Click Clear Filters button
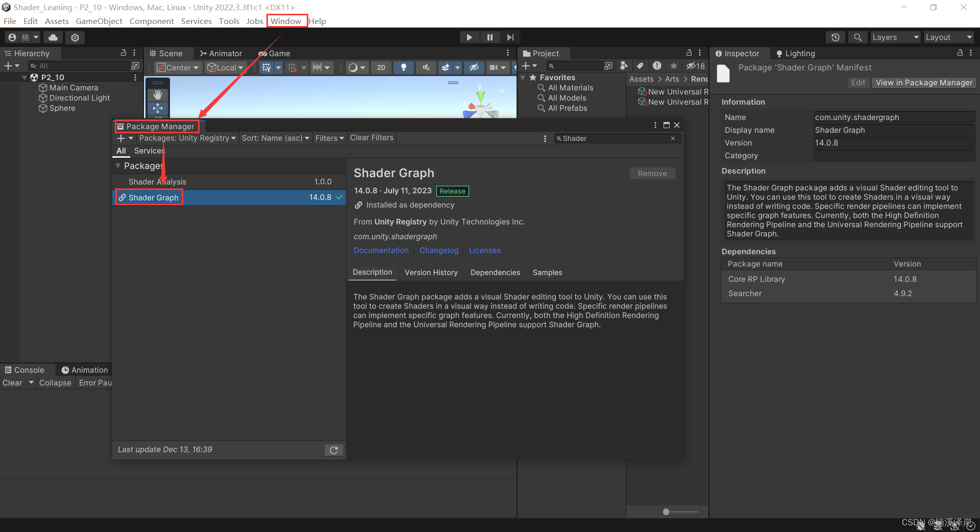980x532 pixels. click(372, 138)
